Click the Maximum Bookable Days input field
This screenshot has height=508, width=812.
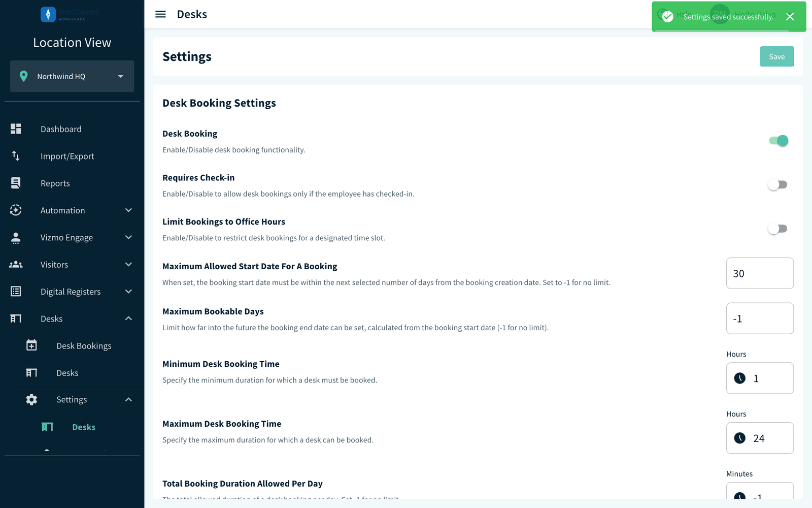coord(760,319)
